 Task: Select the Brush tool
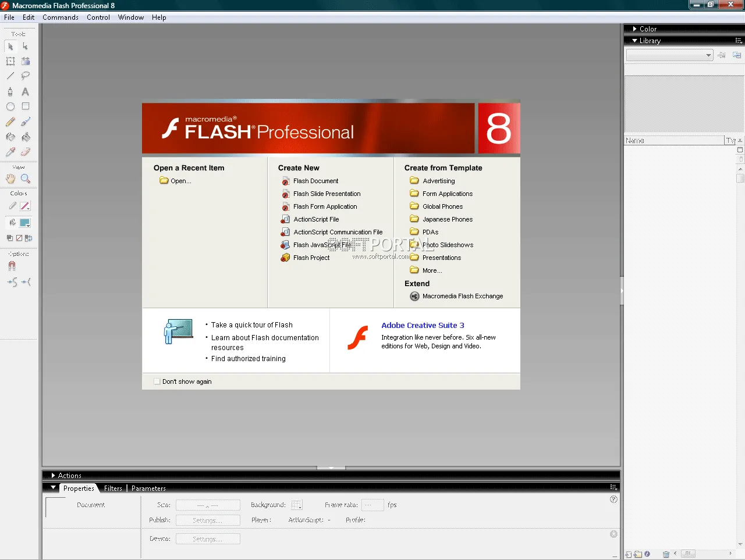click(x=25, y=122)
